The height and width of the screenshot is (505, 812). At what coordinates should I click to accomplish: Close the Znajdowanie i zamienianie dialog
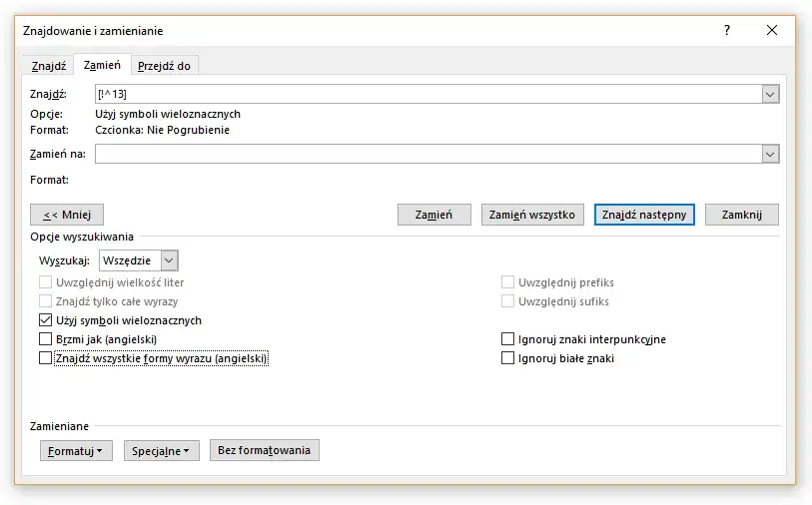pyautogui.click(x=771, y=31)
